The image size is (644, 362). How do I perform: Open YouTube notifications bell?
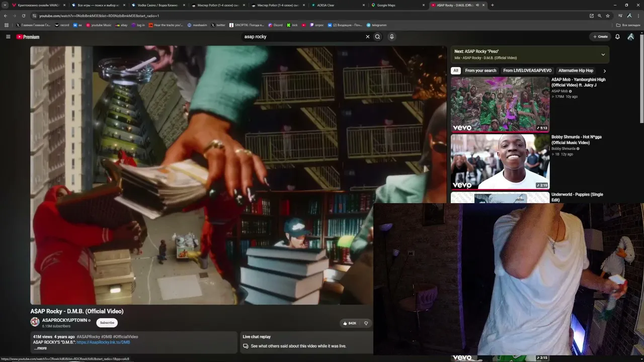click(x=617, y=37)
